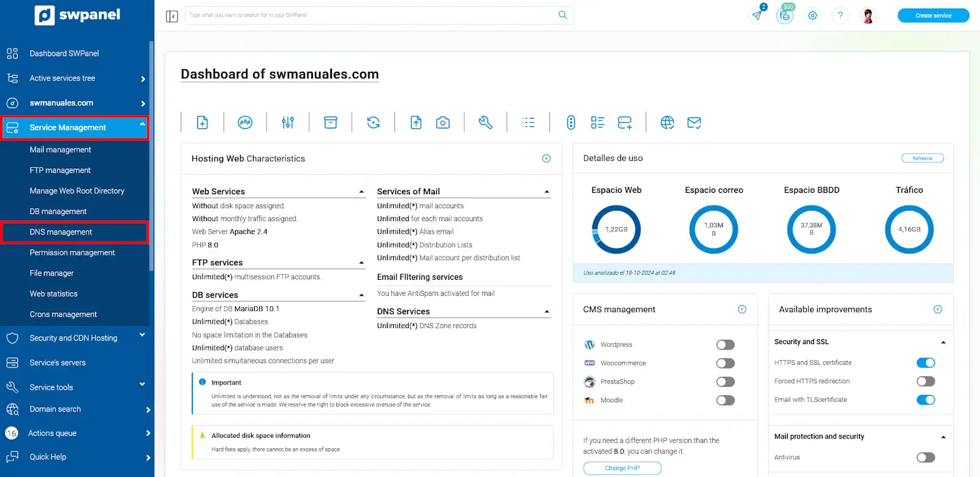This screenshot has height=477, width=980.
Task: Click the sliders configuration toolbar icon
Action: click(x=288, y=122)
